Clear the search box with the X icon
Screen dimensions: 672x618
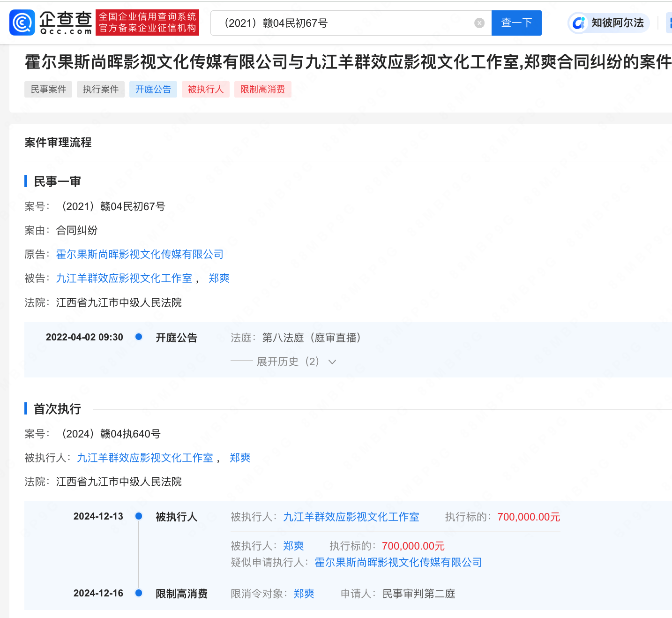pos(479,23)
